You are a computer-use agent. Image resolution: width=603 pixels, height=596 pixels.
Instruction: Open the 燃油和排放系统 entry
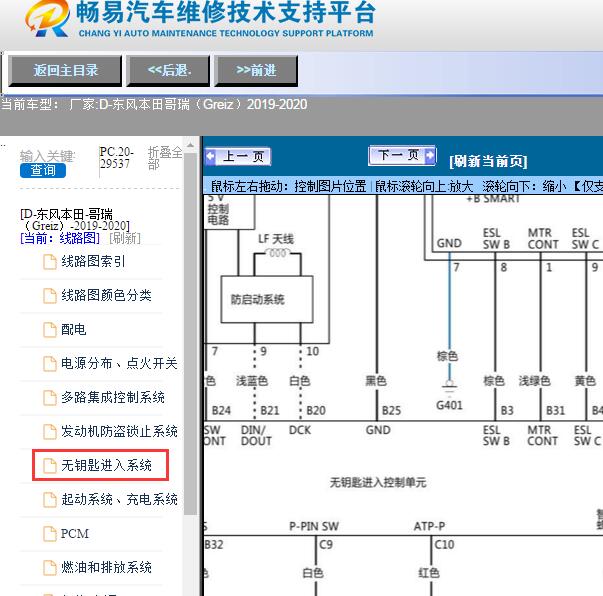tap(106, 567)
